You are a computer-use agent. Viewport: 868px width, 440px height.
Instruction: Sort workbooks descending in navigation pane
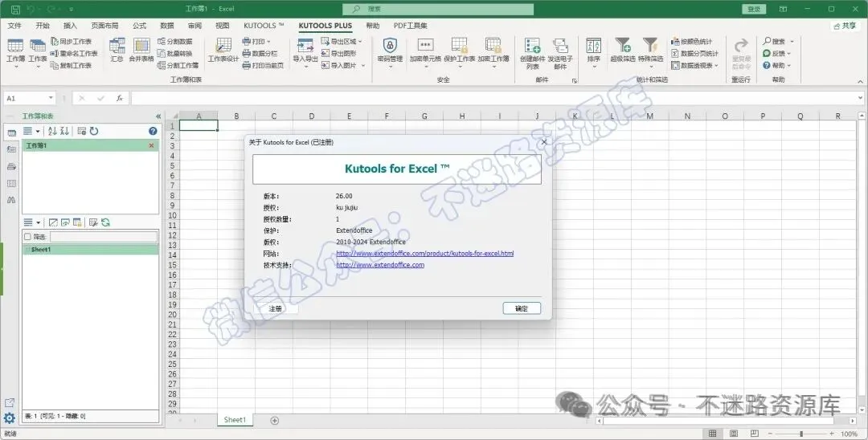point(65,131)
